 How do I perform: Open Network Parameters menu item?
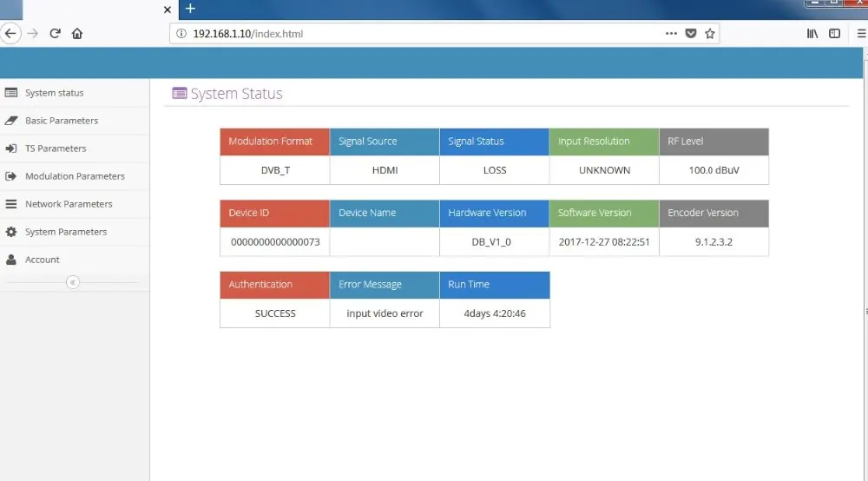click(75, 204)
